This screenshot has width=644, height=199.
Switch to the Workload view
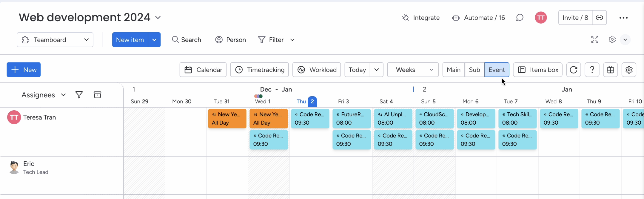click(316, 70)
